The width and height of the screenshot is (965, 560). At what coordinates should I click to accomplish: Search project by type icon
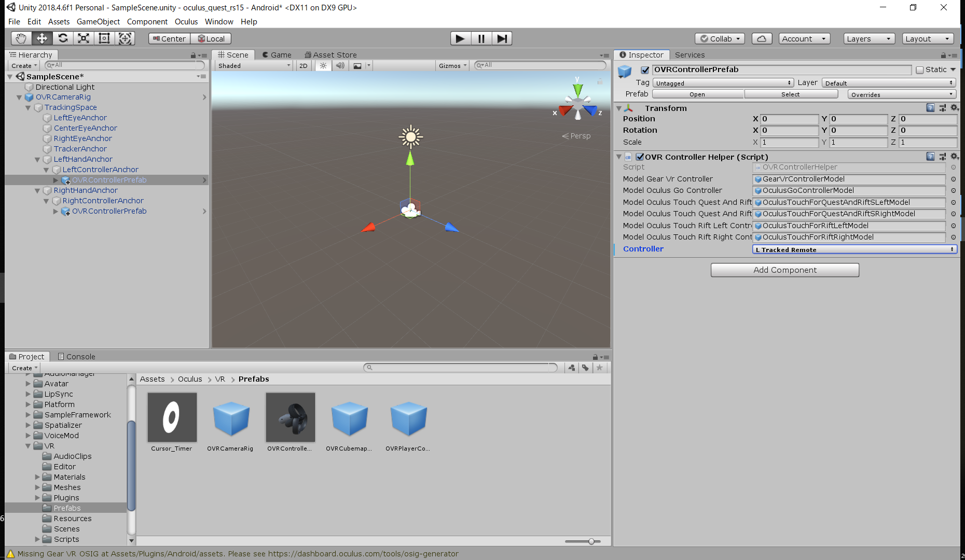coord(572,368)
